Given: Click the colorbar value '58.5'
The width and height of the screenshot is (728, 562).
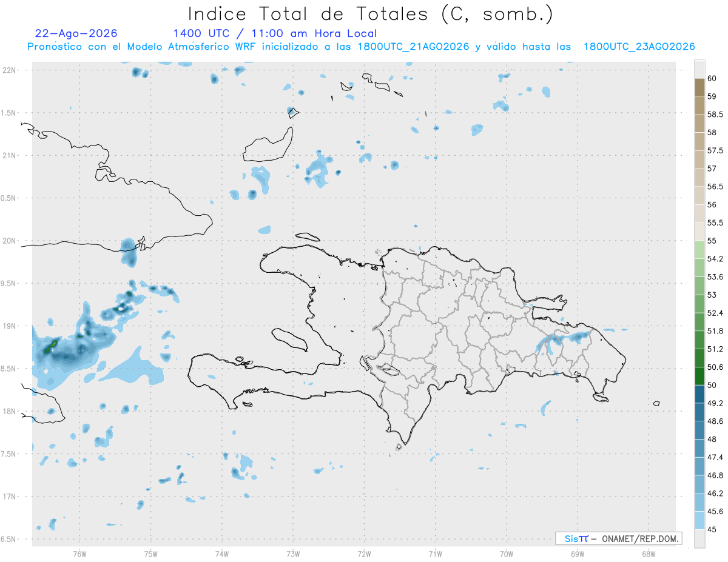Looking at the screenshot, I should click(715, 115).
